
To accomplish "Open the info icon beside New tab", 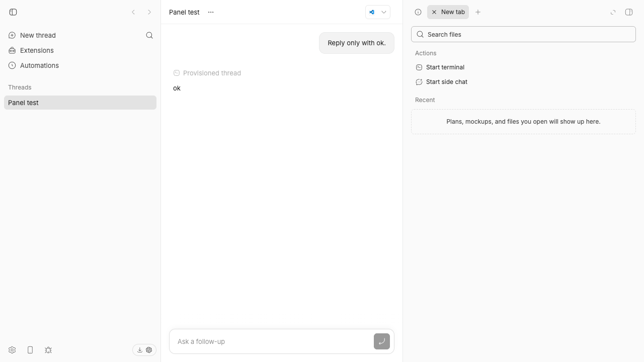I will coord(418,12).
